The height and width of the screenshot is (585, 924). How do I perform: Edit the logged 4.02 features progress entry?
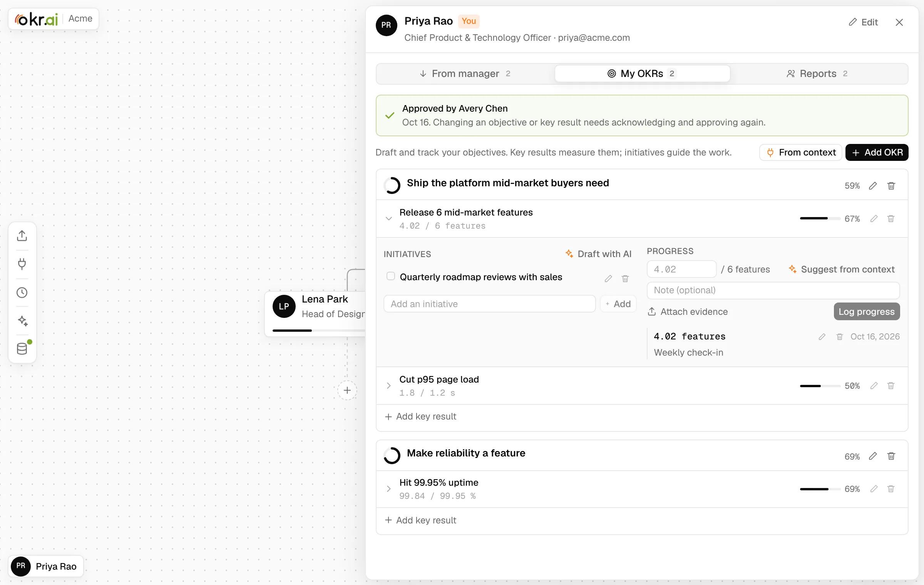click(x=822, y=337)
